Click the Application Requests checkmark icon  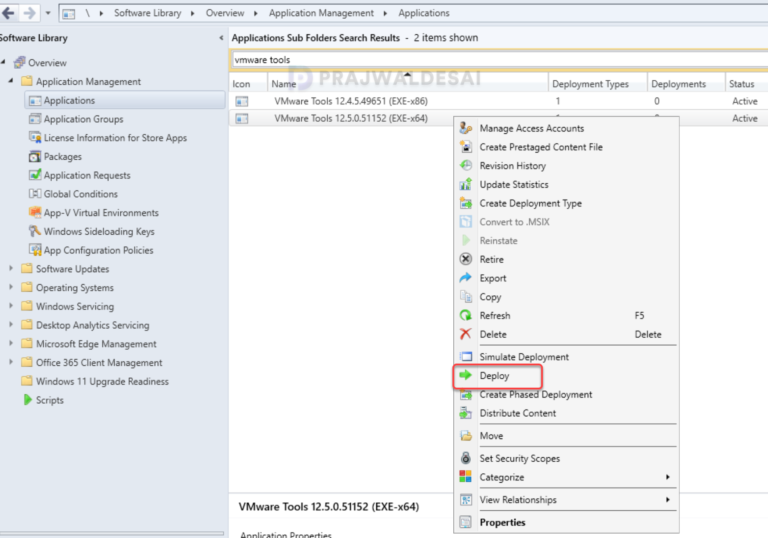(x=35, y=175)
